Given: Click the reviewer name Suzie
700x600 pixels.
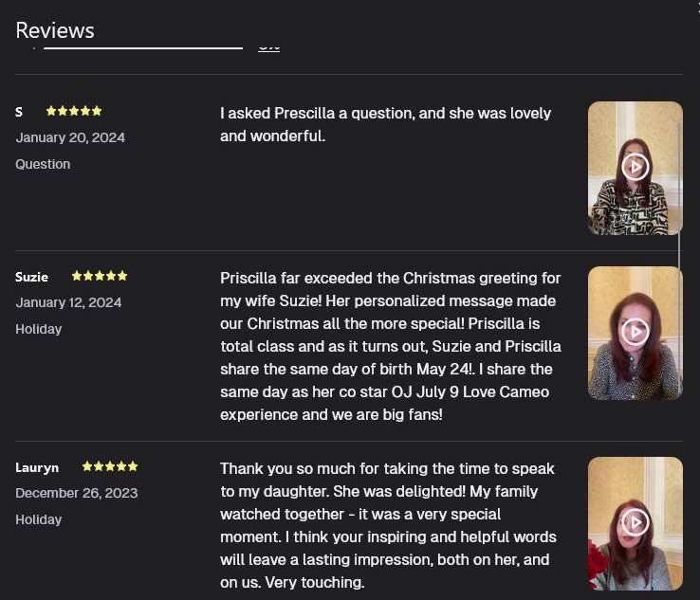Looking at the screenshot, I should coord(31,277).
